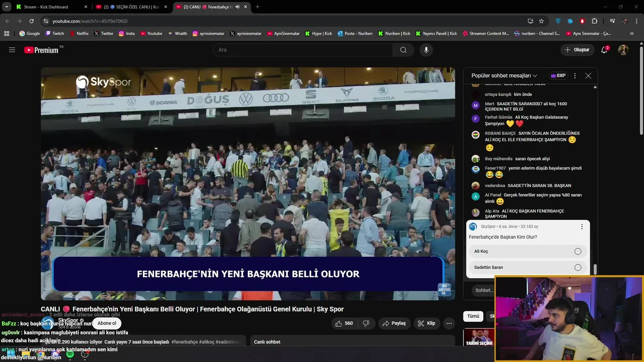644x362 pixels.
Task: Open Discord from the taskbar
Action: point(55,354)
